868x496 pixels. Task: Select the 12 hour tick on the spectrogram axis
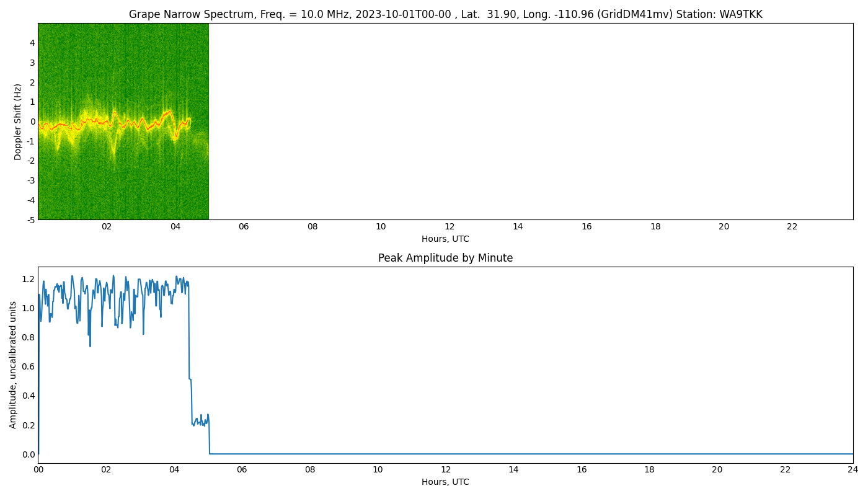click(x=449, y=227)
